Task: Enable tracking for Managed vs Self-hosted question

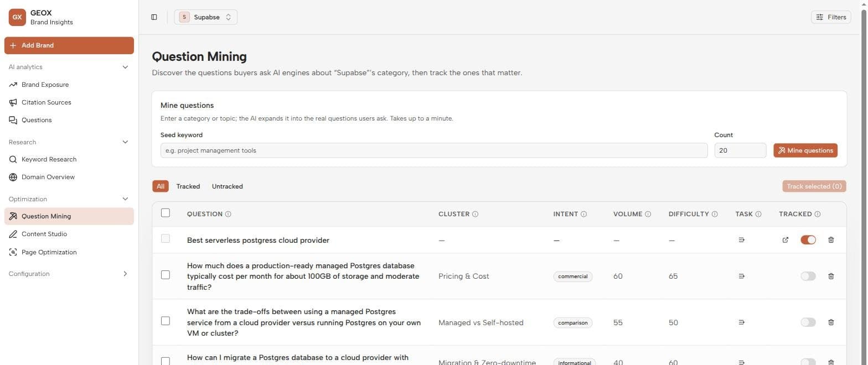Action: pos(808,322)
